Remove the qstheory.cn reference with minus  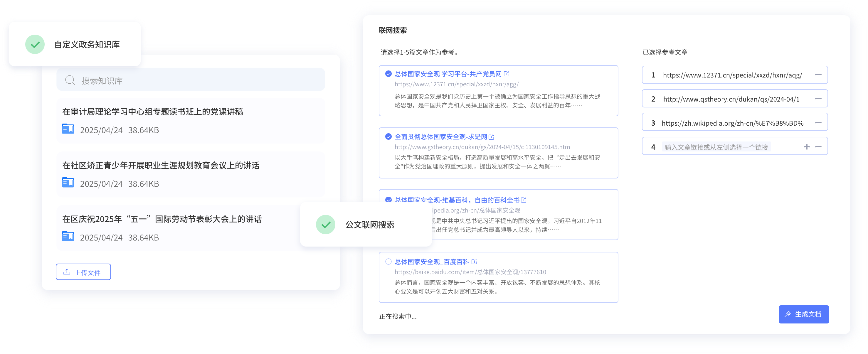pos(818,99)
